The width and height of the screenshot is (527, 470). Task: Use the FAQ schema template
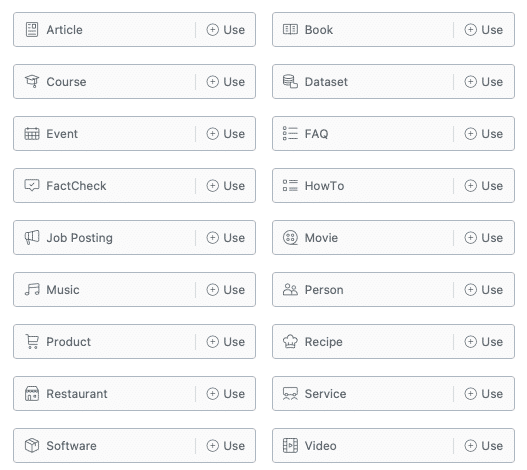coord(484,133)
